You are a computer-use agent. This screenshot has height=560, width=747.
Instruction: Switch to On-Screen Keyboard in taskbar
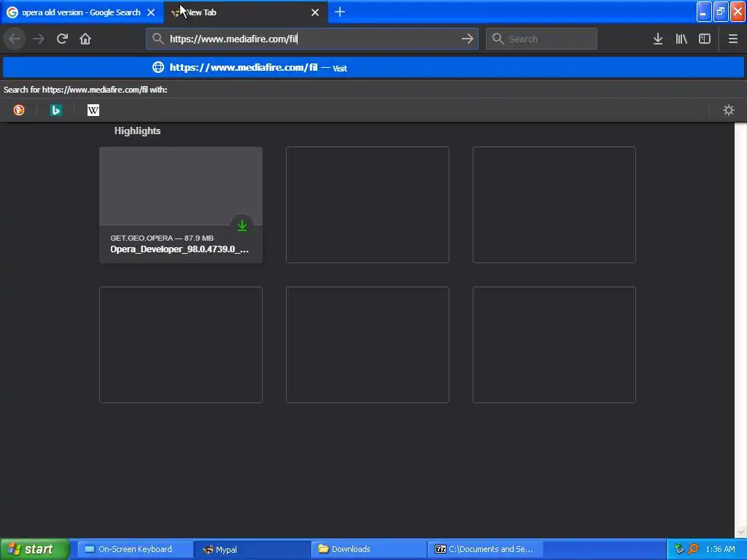(135, 549)
